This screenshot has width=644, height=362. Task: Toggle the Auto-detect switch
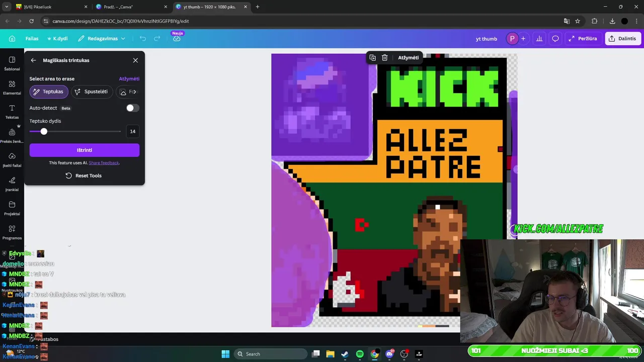click(132, 108)
